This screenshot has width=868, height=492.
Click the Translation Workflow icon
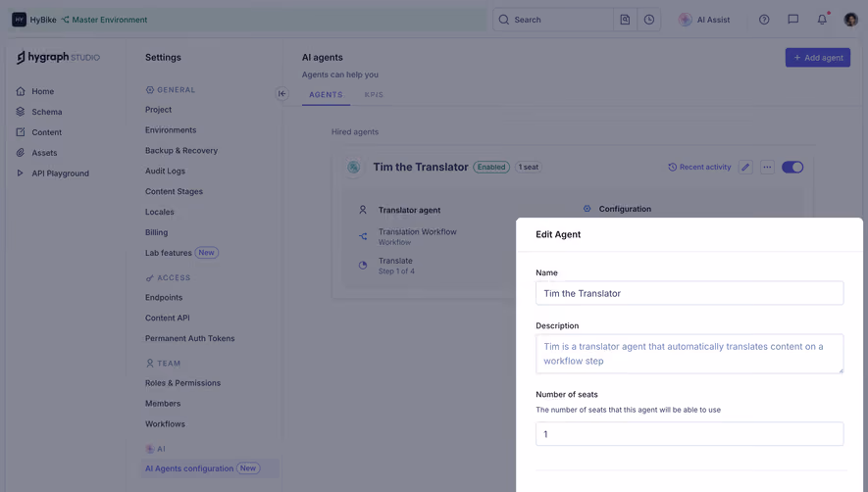(x=363, y=236)
